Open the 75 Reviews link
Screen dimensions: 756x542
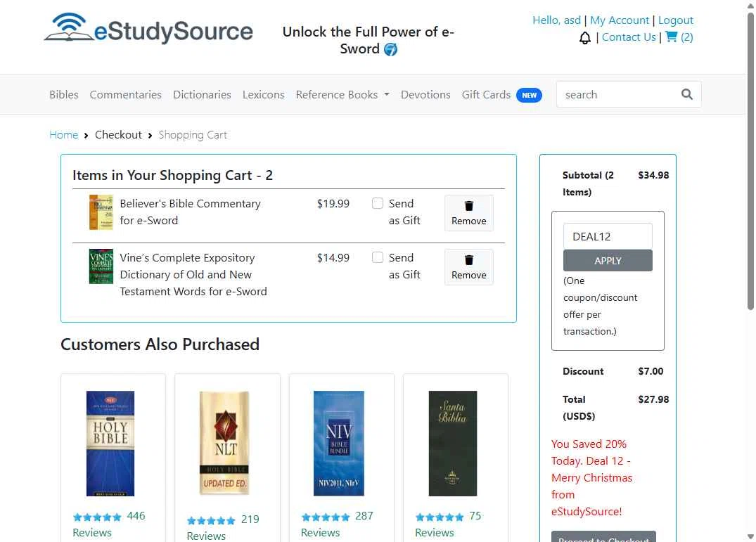(449, 524)
